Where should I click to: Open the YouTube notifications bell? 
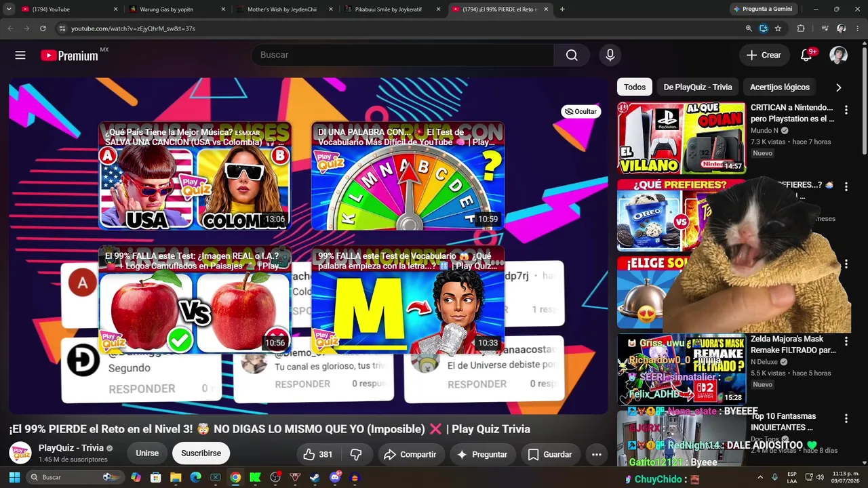pos(806,55)
